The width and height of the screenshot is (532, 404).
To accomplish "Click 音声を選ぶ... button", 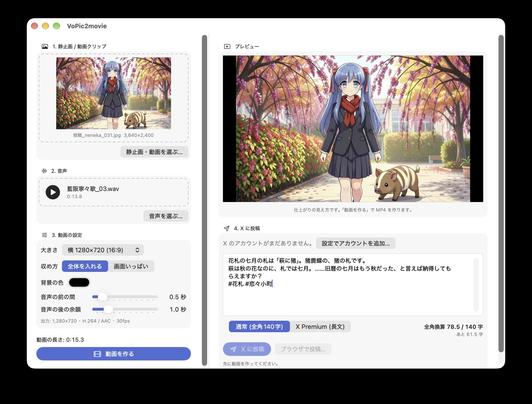I will tap(166, 216).
